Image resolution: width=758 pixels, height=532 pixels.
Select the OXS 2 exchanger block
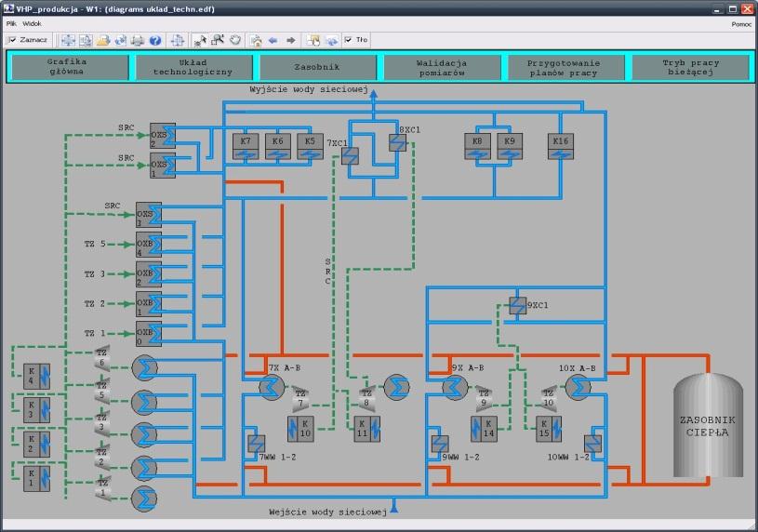(163, 136)
